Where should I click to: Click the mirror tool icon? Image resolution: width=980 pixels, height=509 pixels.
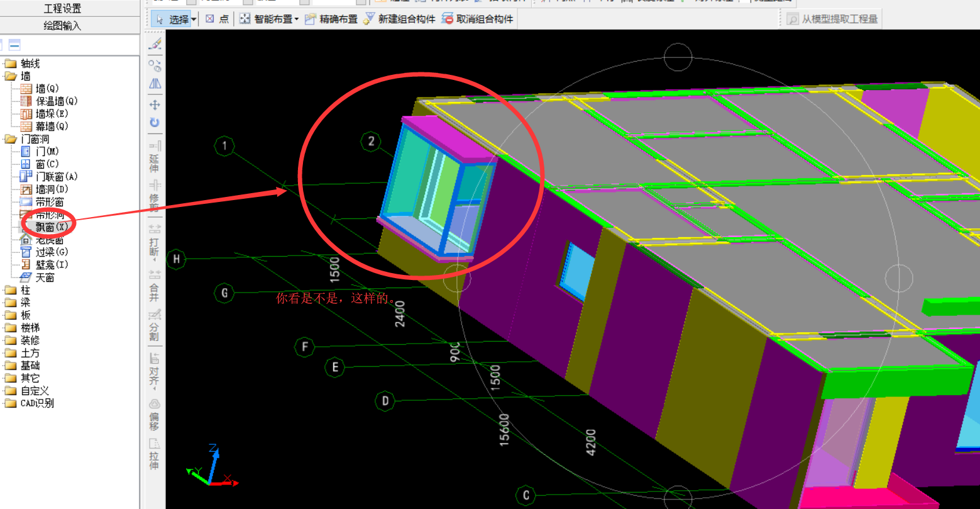coord(155,84)
